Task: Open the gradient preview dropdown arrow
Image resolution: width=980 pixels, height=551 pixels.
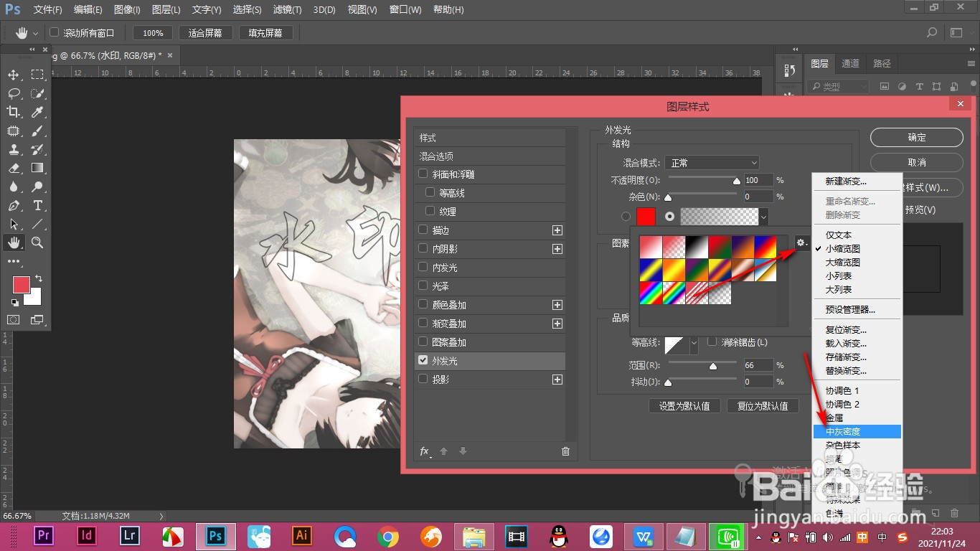Action: pos(763,216)
